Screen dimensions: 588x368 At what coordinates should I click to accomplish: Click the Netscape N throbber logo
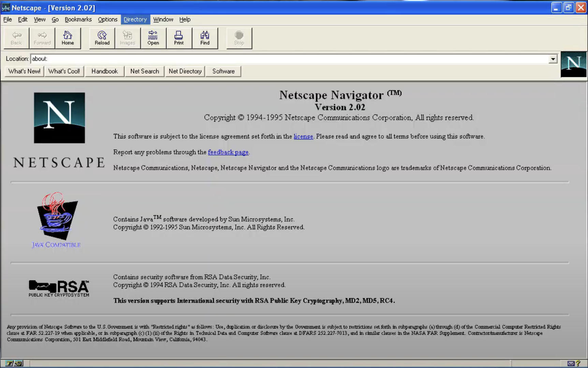[573, 64]
